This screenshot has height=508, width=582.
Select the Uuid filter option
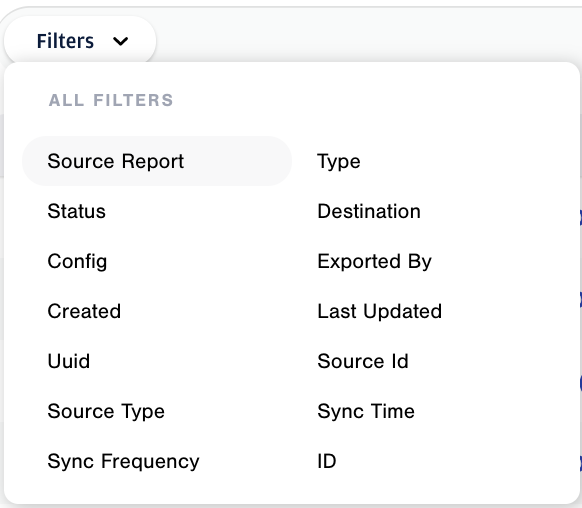[157, 361]
